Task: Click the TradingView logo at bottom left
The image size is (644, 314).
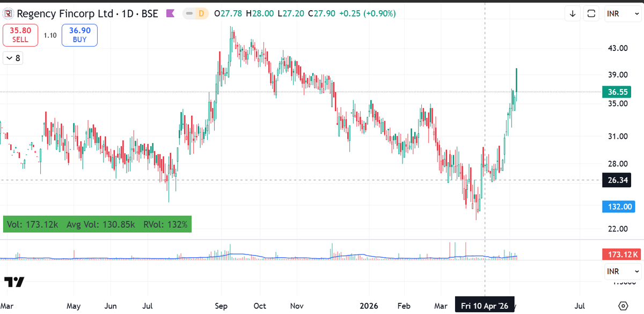Action: point(14,282)
